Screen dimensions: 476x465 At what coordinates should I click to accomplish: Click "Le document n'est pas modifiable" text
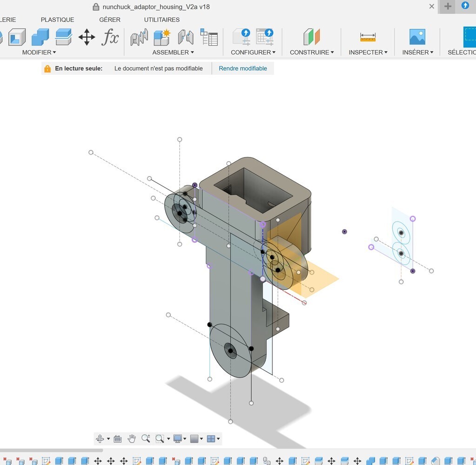point(159,69)
